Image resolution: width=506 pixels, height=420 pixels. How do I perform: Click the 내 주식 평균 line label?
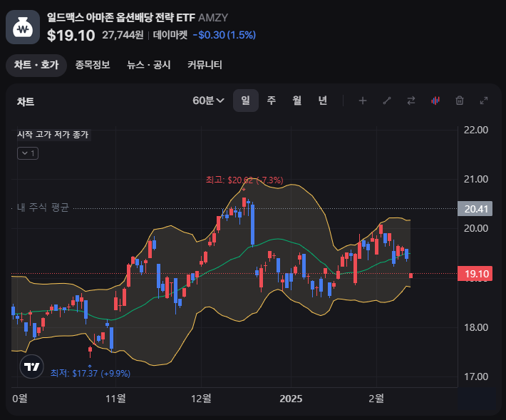[x=43, y=208]
